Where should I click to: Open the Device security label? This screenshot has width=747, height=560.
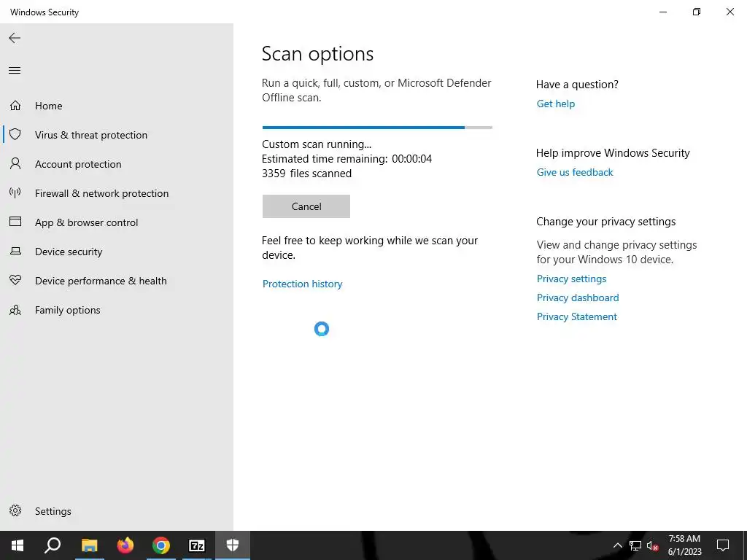pyautogui.click(x=69, y=252)
